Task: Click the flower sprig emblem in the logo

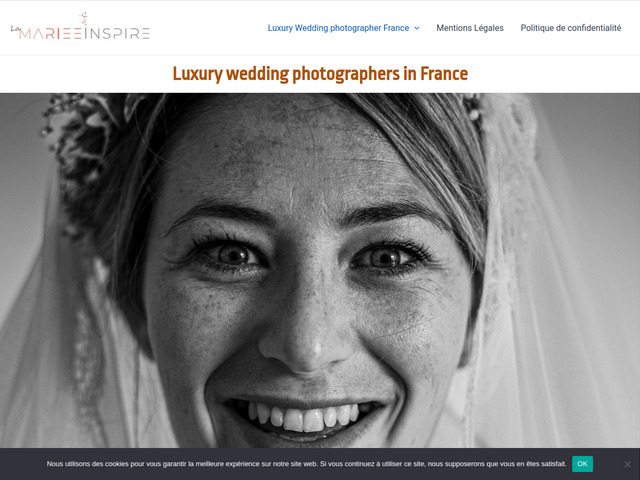Action: click(x=84, y=18)
